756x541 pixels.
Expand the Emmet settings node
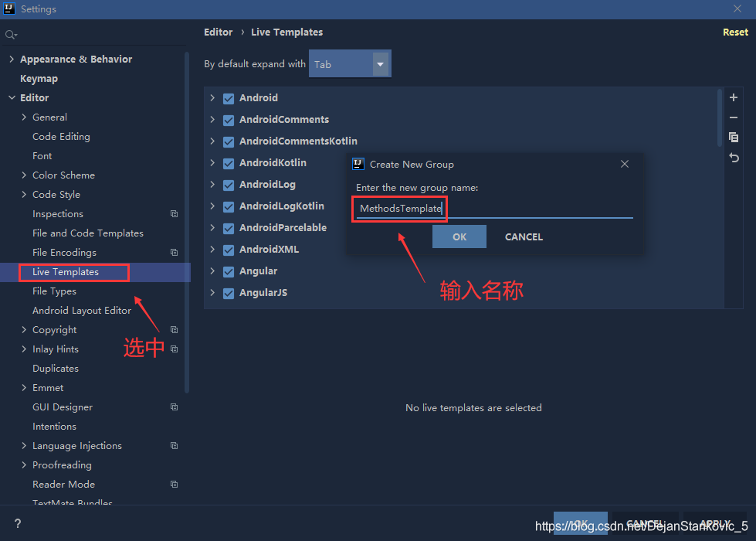pos(24,387)
